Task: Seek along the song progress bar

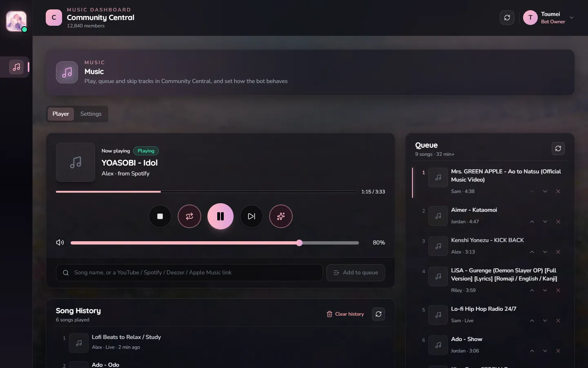Action: pos(206,191)
